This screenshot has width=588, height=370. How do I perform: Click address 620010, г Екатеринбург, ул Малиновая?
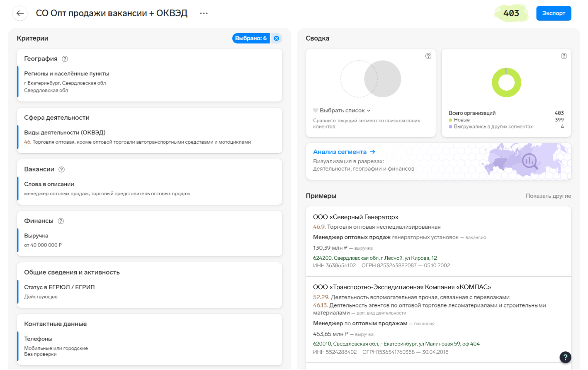click(x=396, y=344)
